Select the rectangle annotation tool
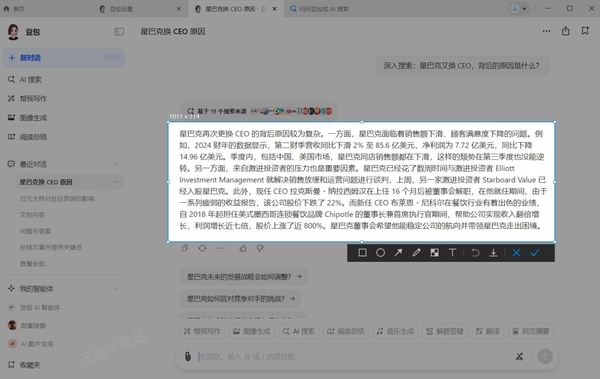This screenshot has height=379, width=600. coord(362,253)
